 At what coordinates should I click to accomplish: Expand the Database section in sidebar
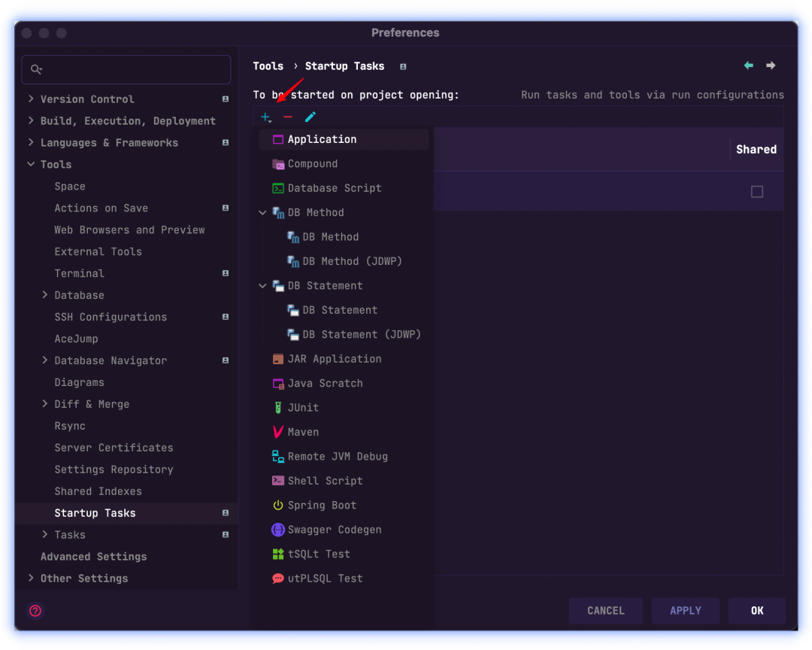[45, 295]
